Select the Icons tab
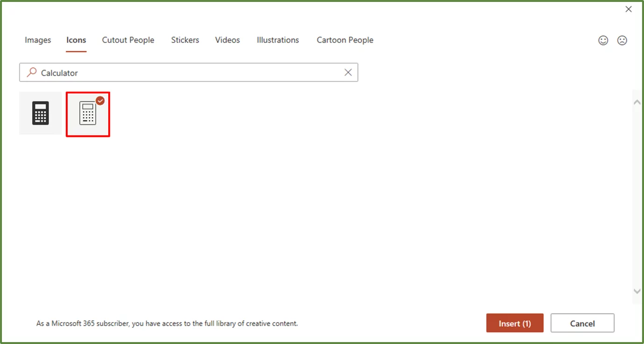 [76, 40]
